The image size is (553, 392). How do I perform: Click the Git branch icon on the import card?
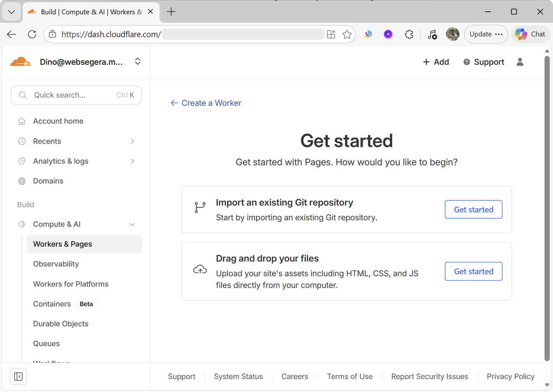point(200,207)
